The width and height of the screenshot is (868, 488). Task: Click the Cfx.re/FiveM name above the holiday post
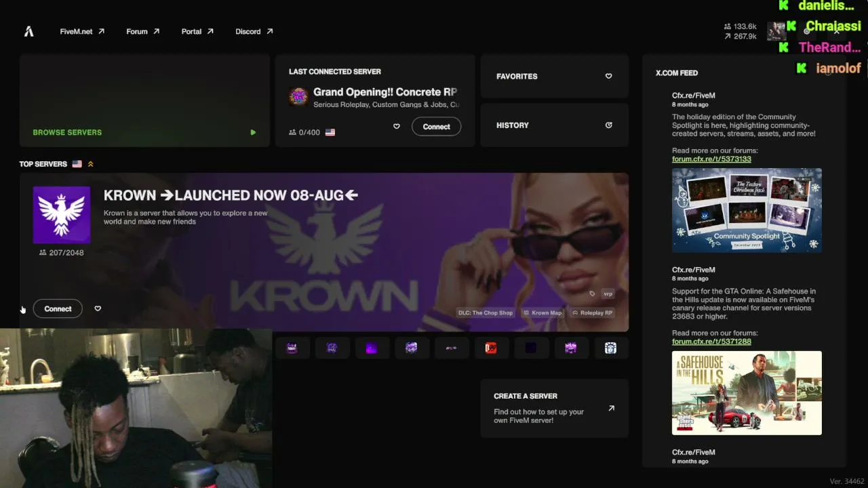pos(694,96)
